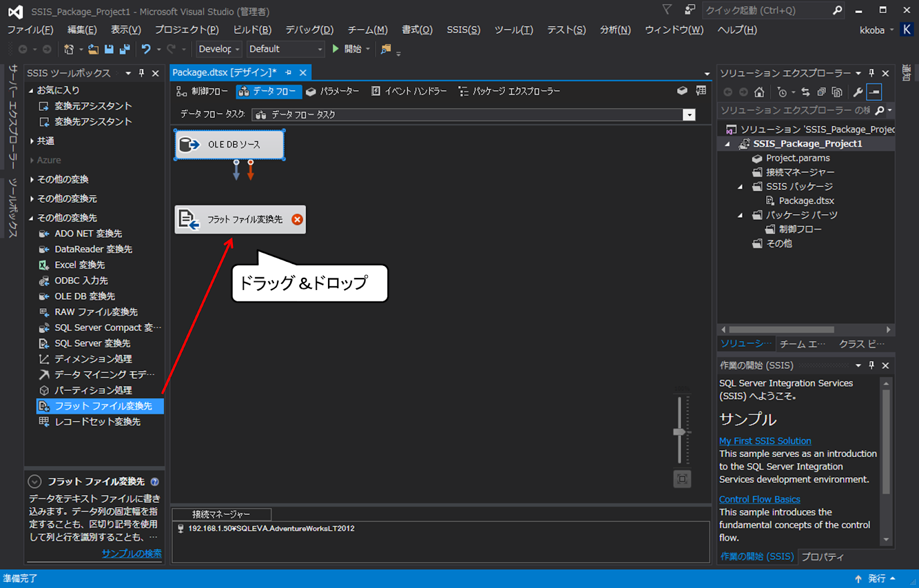Collapse the その他の変換先 toolbox group

[32, 218]
